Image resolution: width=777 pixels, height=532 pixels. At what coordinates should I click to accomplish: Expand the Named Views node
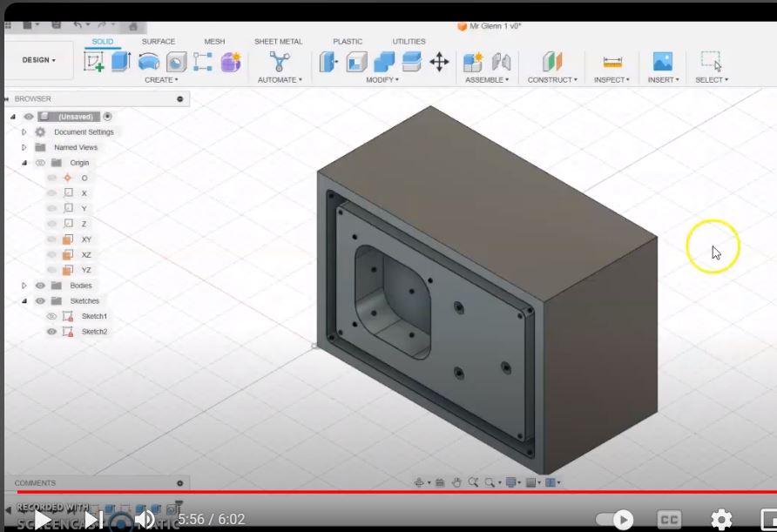click(x=24, y=147)
